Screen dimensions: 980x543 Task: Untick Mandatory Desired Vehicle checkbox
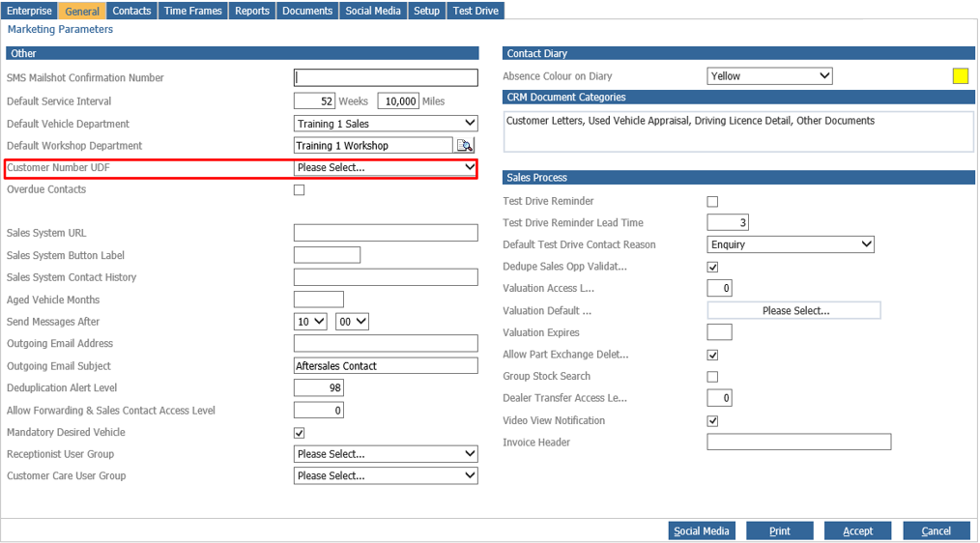(300, 433)
